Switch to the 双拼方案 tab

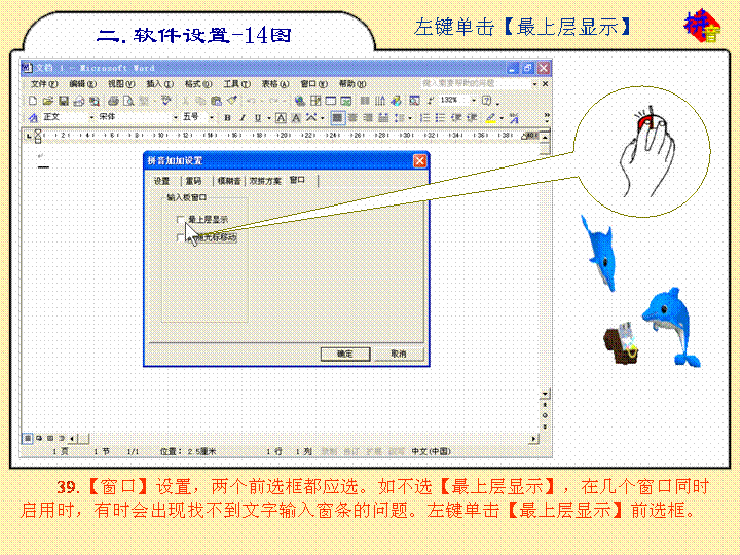pyautogui.click(x=265, y=181)
